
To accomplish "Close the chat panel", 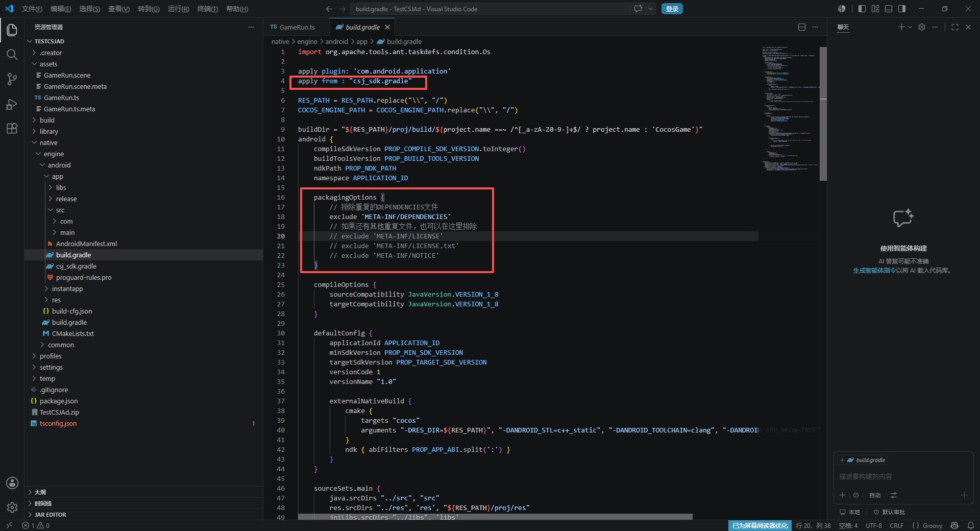I will (x=968, y=27).
